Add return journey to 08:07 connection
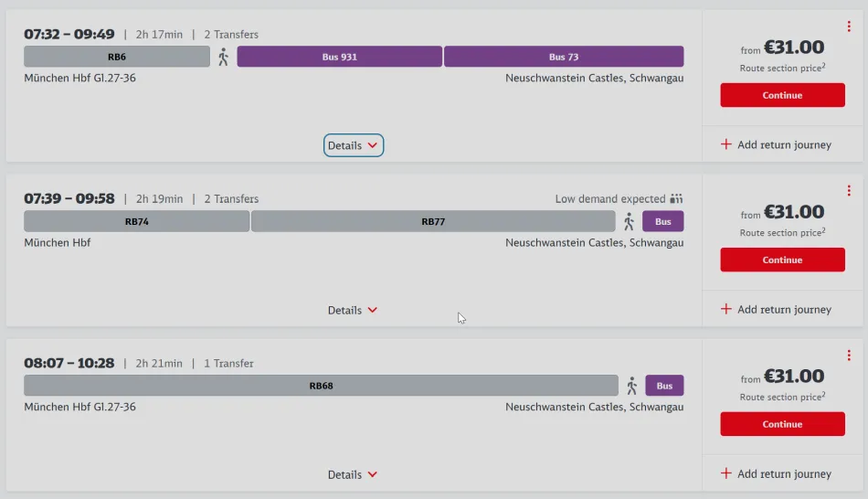The width and height of the screenshot is (868, 499). (777, 473)
